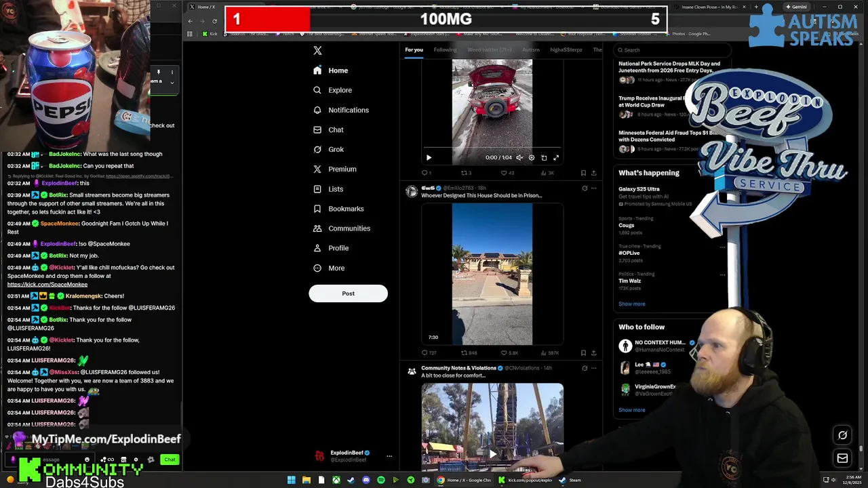The width and height of the screenshot is (868, 488).
Task: Click Grok icon on Community Notes post
Action: click(x=585, y=368)
